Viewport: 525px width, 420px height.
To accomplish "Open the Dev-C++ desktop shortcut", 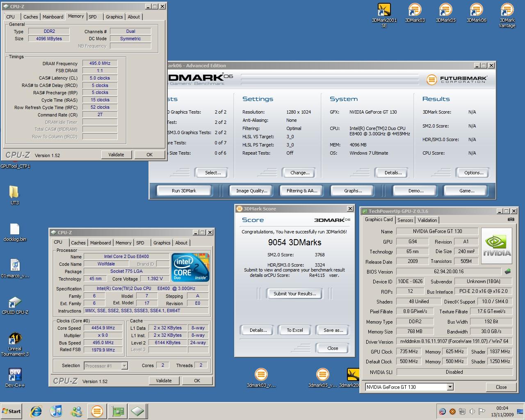I will pyautogui.click(x=15, y=378).
